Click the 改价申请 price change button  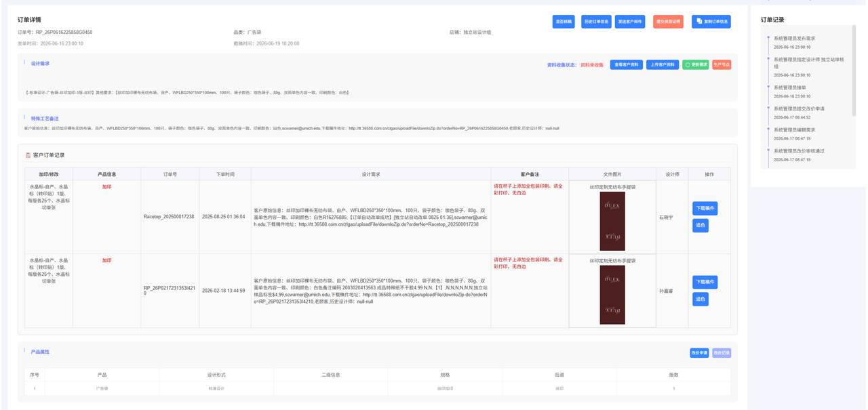tap(699, 353)
